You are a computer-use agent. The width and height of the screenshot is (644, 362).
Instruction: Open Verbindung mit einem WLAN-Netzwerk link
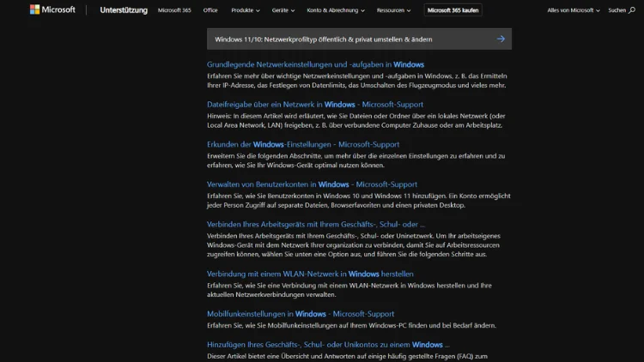coord(310,274)
